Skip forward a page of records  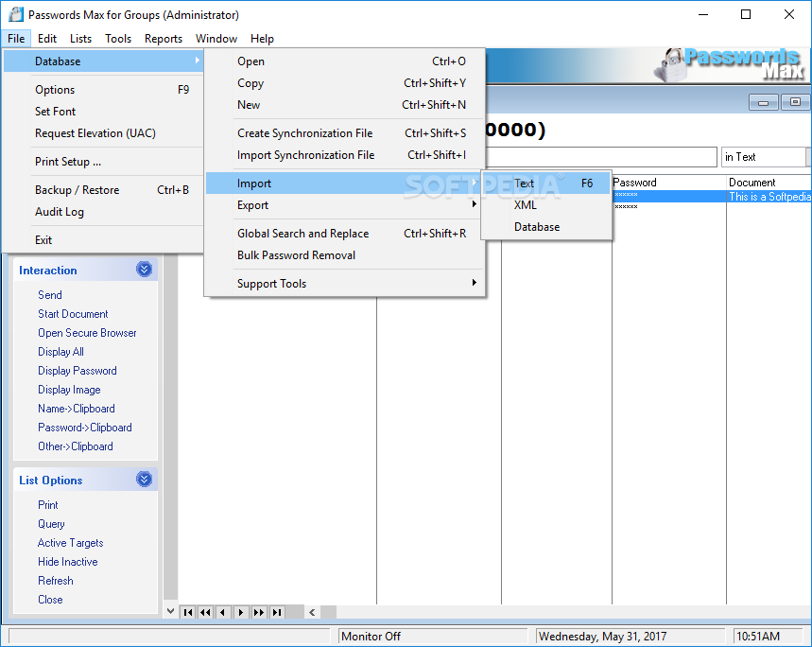pyautogui.click(x=258, y=612)
